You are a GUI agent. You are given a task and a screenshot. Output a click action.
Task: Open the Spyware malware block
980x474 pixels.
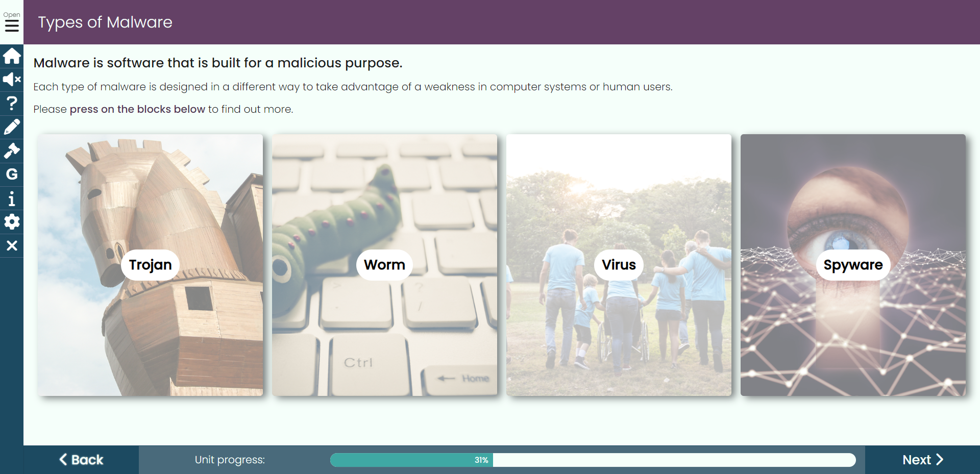853,265
